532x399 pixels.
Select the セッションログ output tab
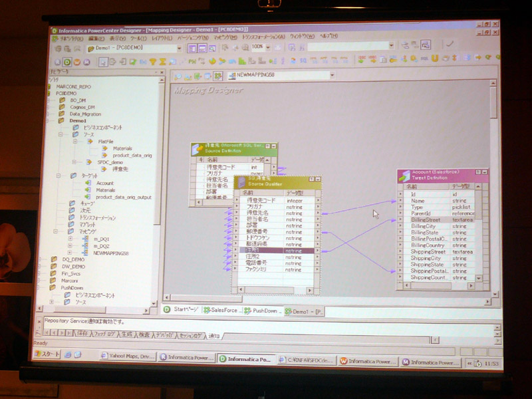coord(191,336)
